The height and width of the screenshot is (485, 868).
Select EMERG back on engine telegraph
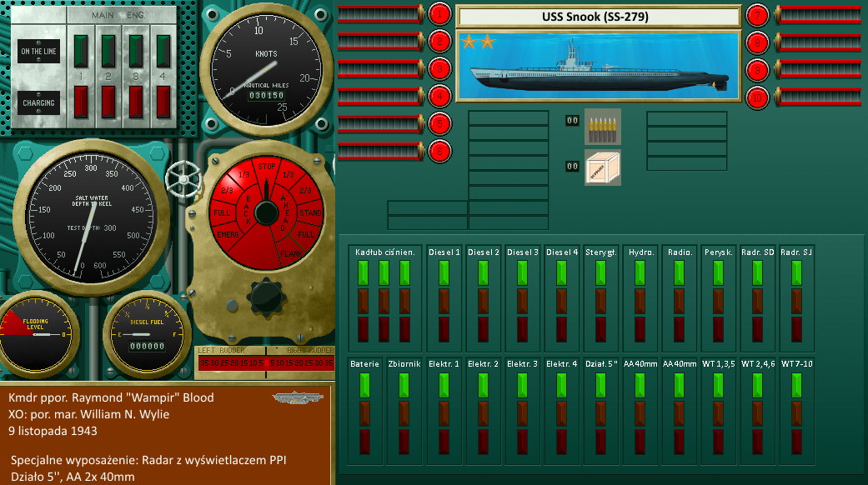(x=225, y=235)
